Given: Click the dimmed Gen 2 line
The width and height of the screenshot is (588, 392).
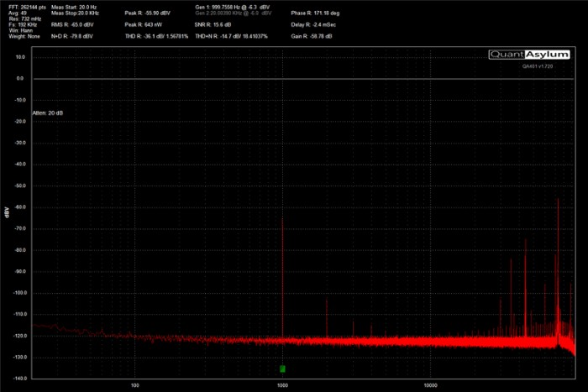Looking at the screenshot, I should click(234, 13).
